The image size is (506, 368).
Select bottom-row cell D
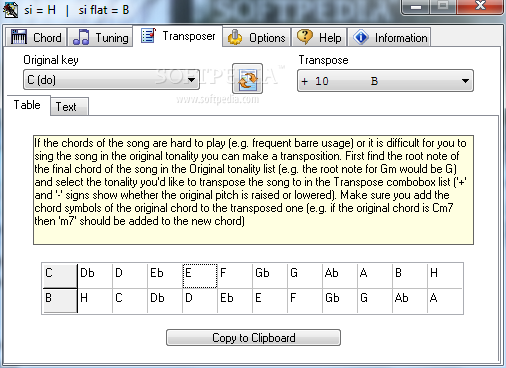[x=200, y=301]
